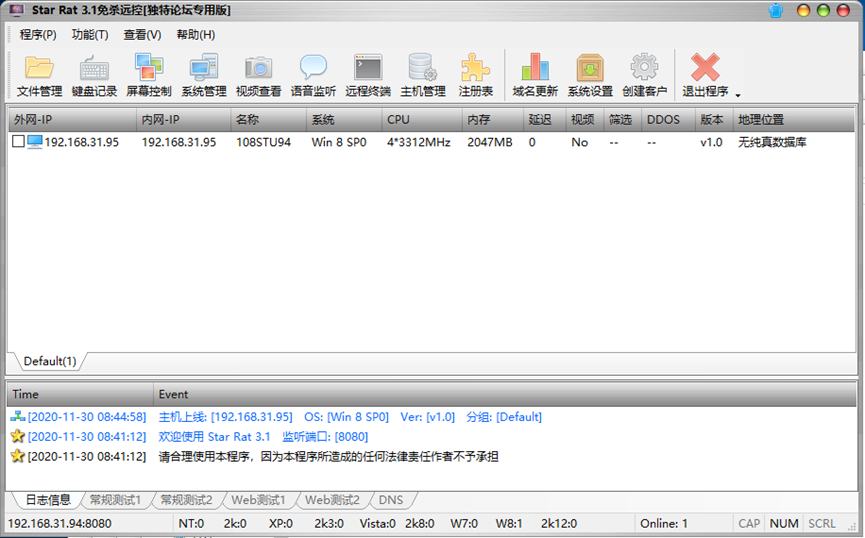Image resolution: width=865 pixels, height=538 pixels.
Task: Click the 筛选 column header
Action: (623, 120)
